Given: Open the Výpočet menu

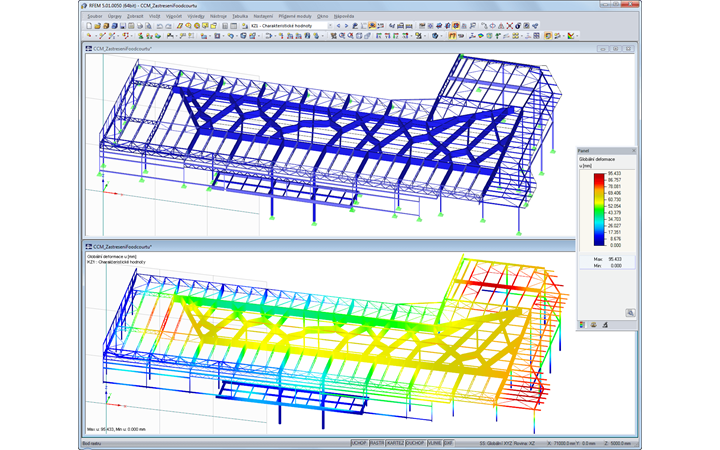Looking at the screenshot, I should [174, 16].
